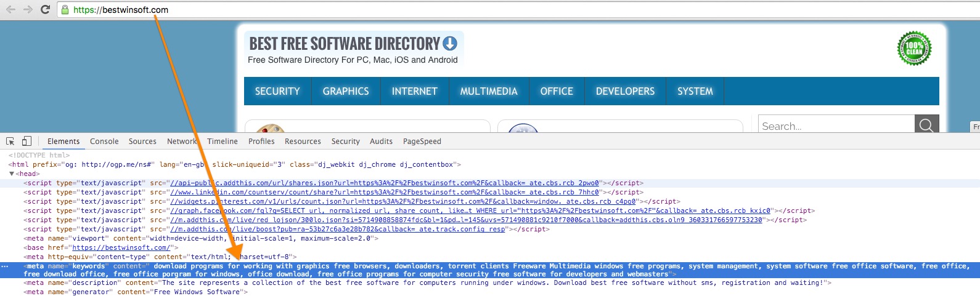The width and height of the screenshot is (980, 296).
Task: Select the <!DOCTYPE html> line
Action: tap(39, 156)
